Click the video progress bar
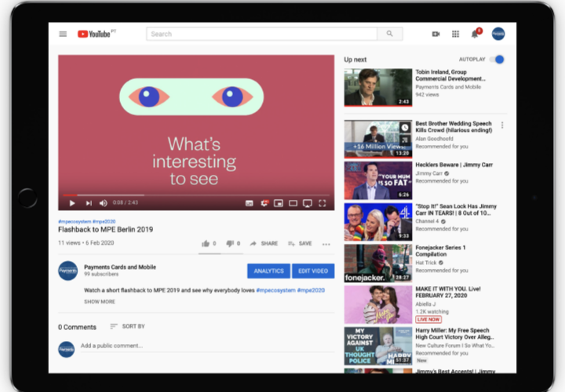The image size is (565, 392). pyautogui.click(x=196, y=194)
